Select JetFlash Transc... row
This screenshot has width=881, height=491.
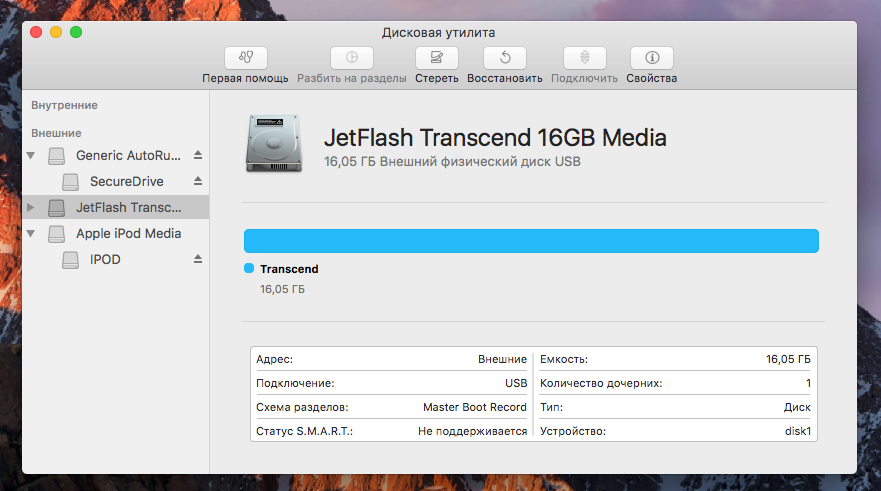tap(116, 207)
